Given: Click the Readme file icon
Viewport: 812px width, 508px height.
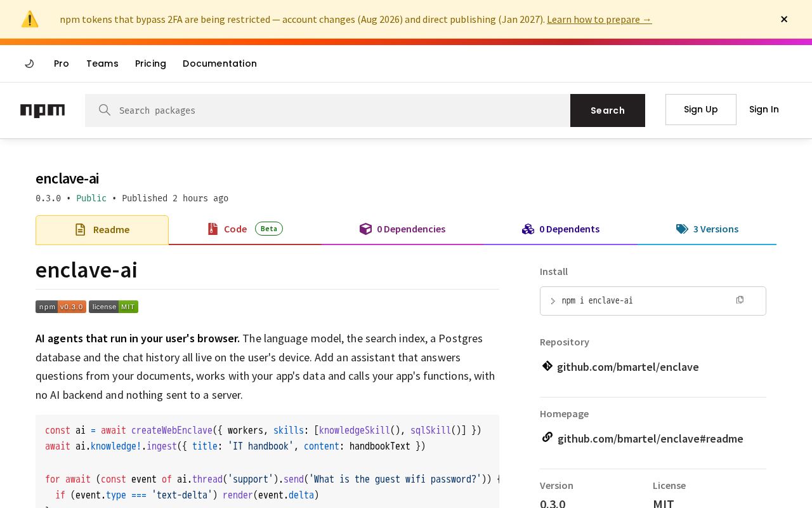Looking at the screenshot, I should tap(80, 230).
